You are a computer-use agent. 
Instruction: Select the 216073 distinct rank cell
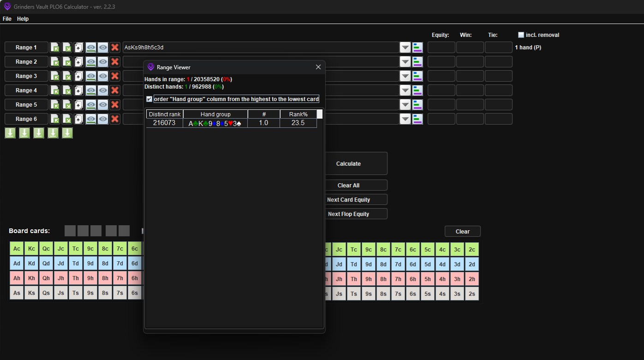point(165,123)
